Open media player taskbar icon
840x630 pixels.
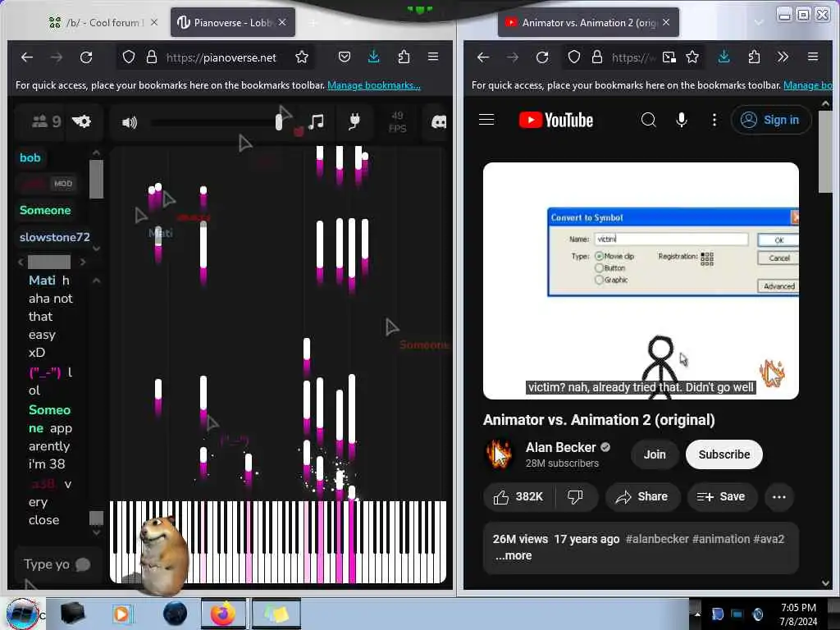121,614
